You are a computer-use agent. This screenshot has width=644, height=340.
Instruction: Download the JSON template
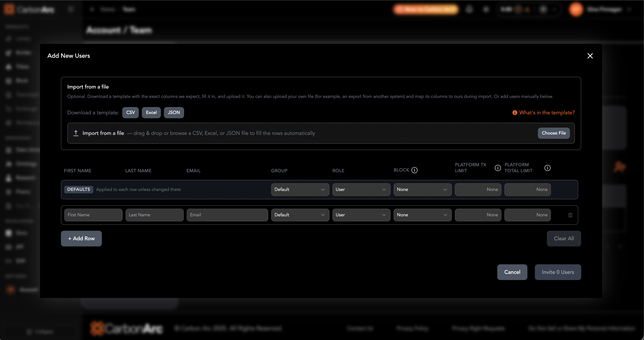click(x=174, y=112)
